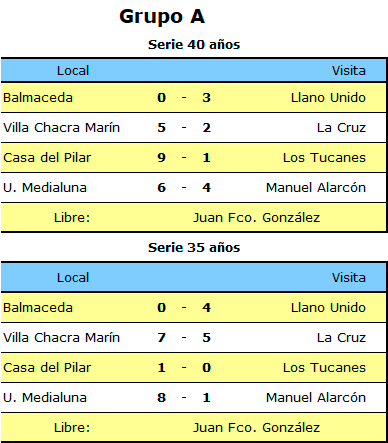Select La Cruz in Serie 35 table
388x443 pixels.
341,338
